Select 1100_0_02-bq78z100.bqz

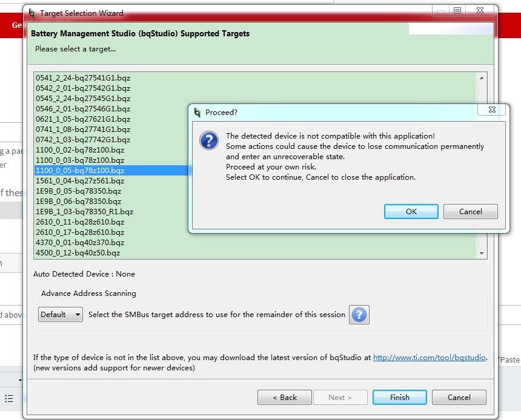[80, 149]
